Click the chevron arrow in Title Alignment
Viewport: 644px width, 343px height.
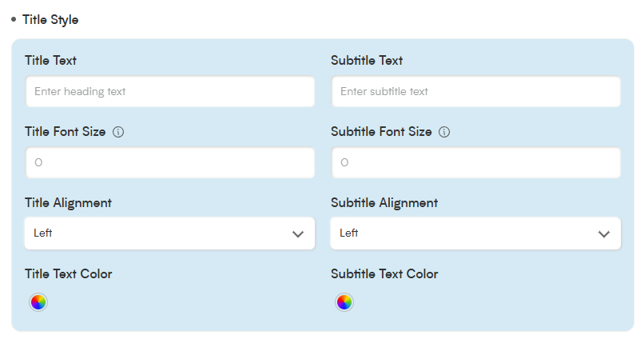(298, 234)
